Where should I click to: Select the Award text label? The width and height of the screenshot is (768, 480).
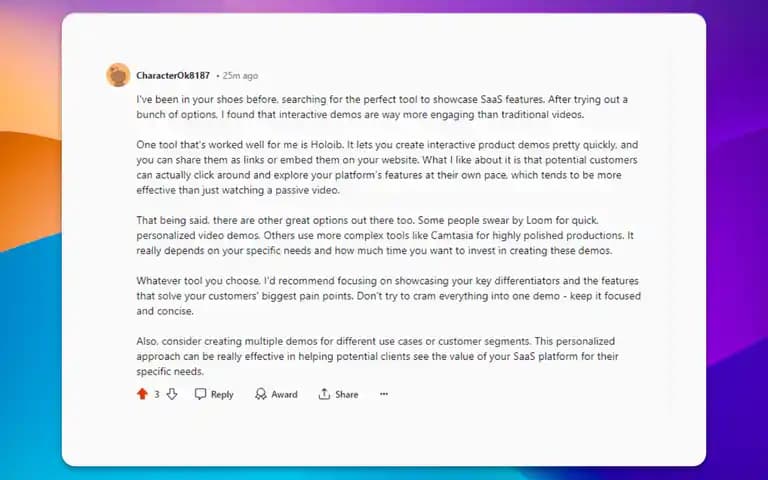coord(284,394)
